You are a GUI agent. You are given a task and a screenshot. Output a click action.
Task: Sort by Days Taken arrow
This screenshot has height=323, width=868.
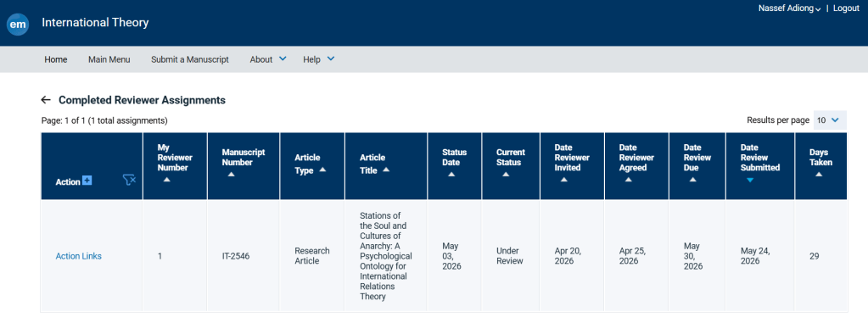pyautogui.click(x=819, y=175)
